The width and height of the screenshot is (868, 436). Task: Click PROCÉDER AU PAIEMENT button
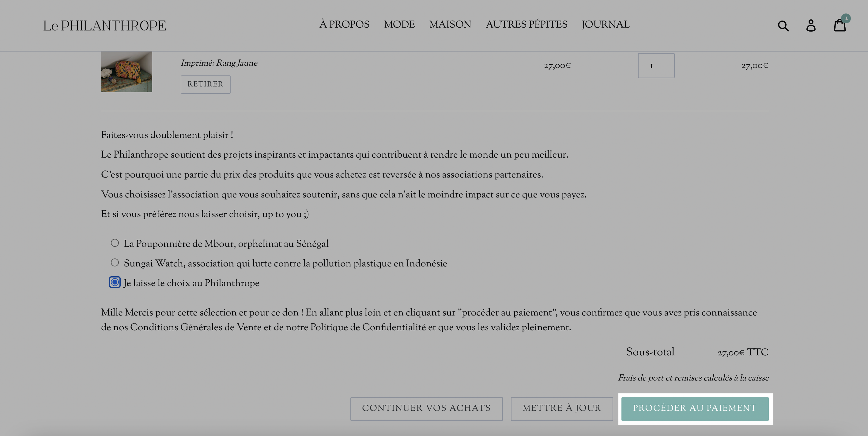tap(695, 408)
